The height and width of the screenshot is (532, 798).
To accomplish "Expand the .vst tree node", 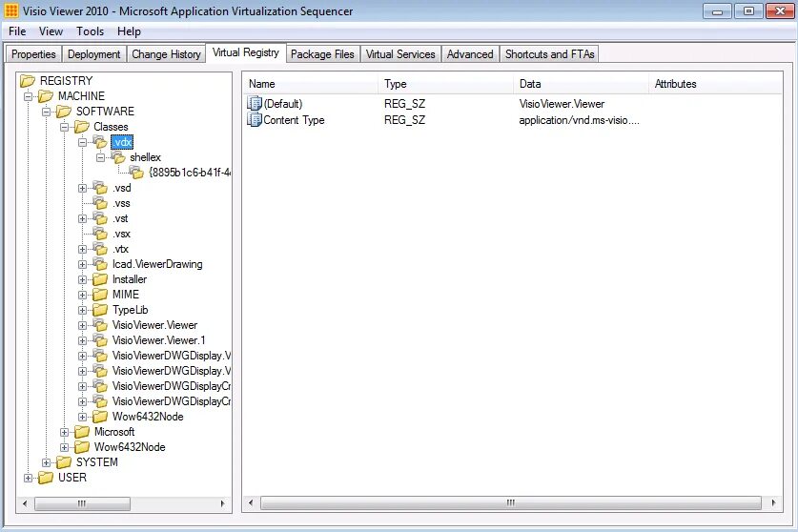I will click(x=82, y=218).
